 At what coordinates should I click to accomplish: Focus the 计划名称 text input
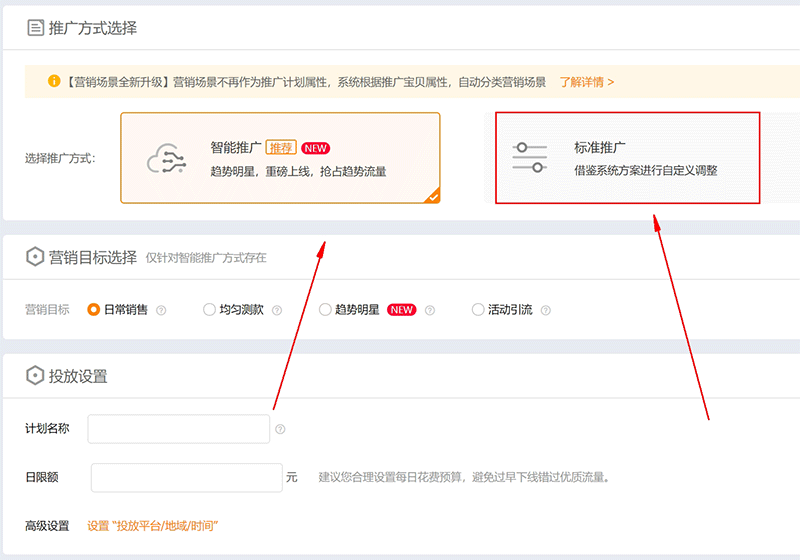pos(178,429)
